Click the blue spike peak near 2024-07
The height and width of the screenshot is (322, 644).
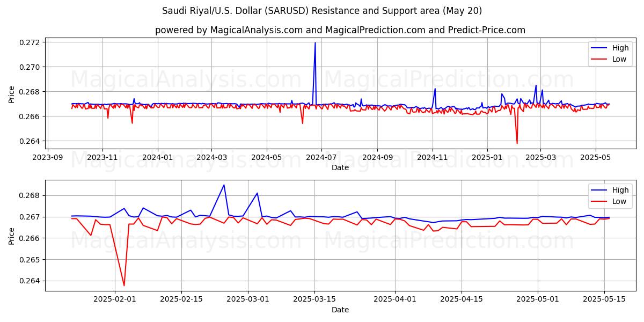pyautogui.click(x=315, y=43)
